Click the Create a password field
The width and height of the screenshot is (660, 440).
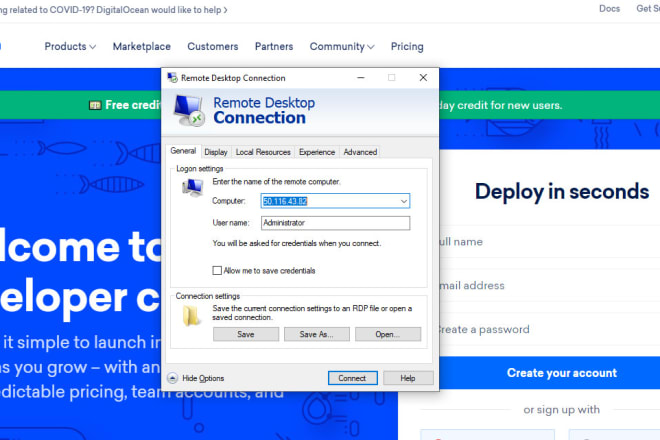tap(550, 329)
